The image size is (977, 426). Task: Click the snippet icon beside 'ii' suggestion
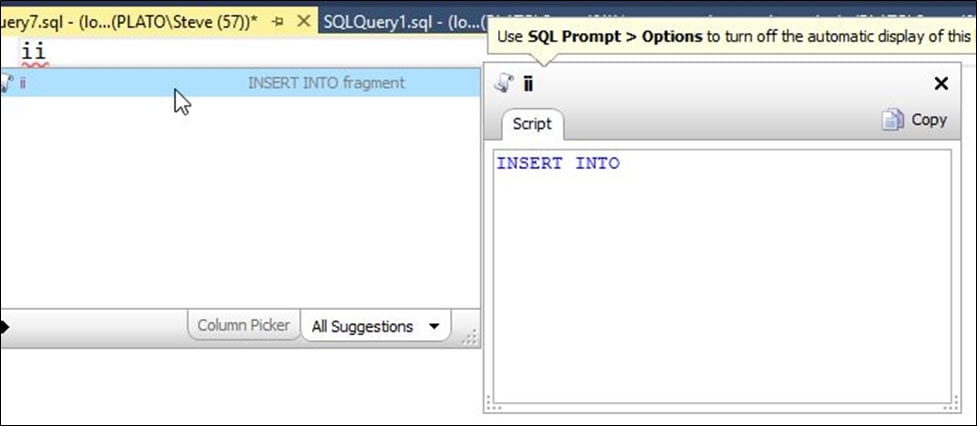point(6,82)
